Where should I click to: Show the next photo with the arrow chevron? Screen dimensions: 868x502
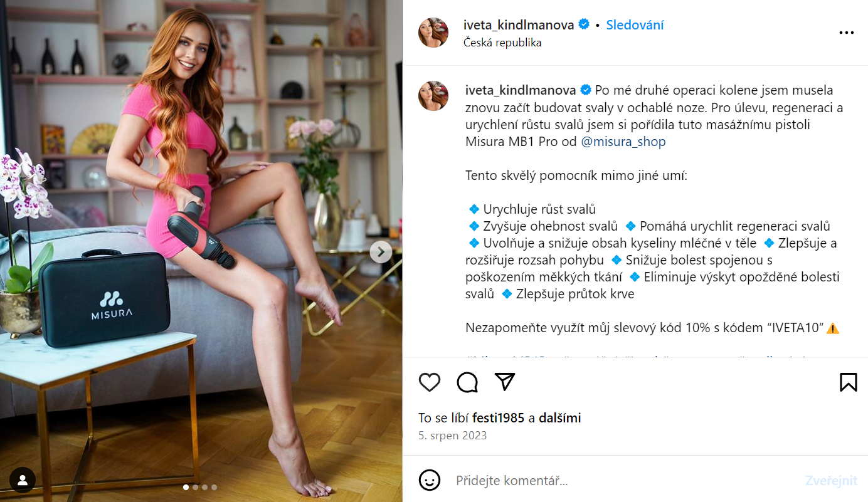coord(380,251)
